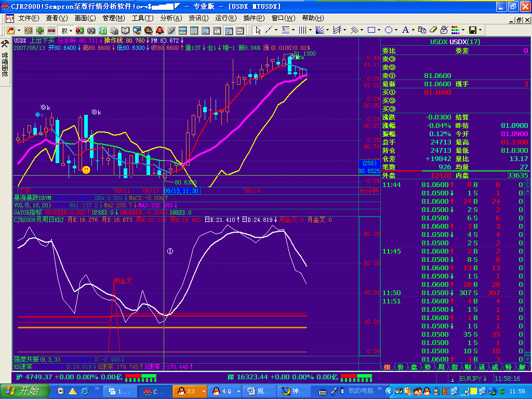Click the gray double-circle toolbar icon
This screenshot has height=399, width=532.
click(91, 31)
